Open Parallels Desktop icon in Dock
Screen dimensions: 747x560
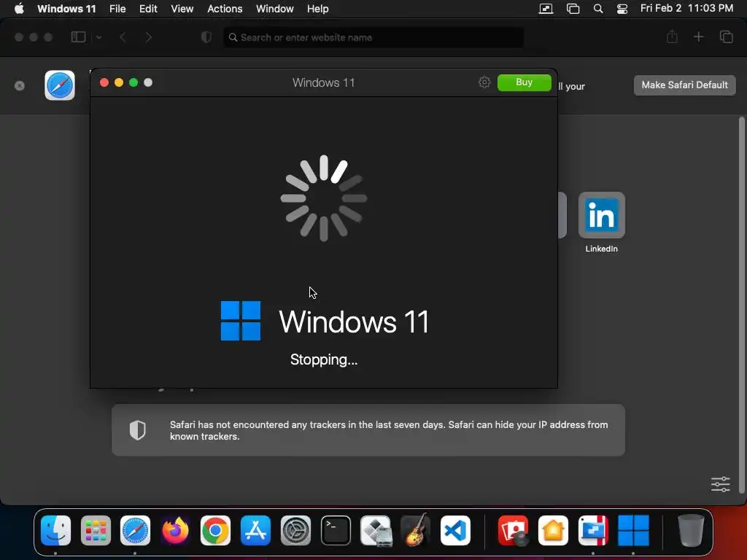point(593,530)
